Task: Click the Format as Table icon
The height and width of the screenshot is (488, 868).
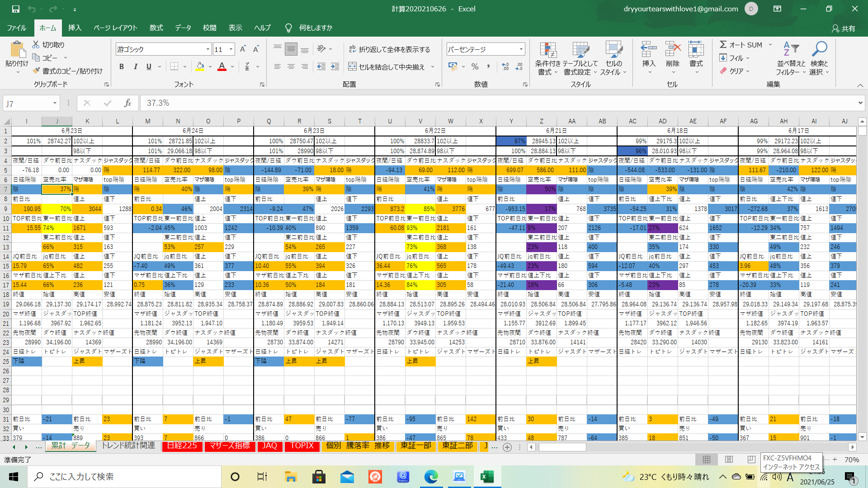Action: tap(580, 51)
